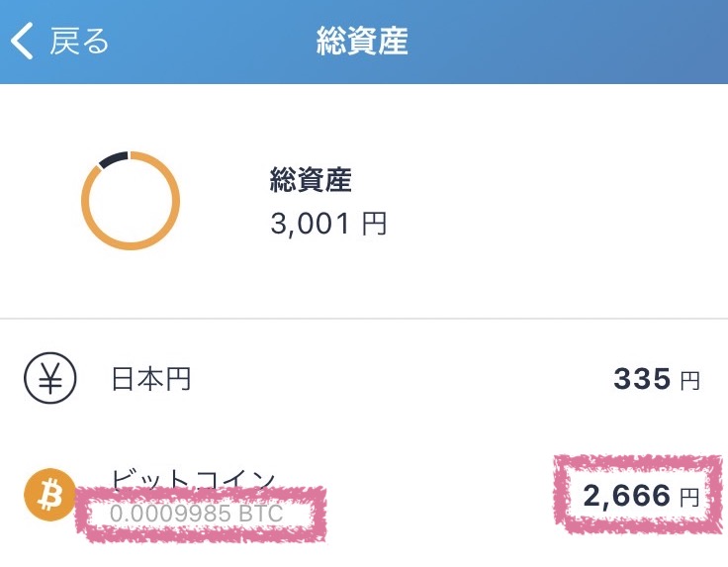Tap the back chevron arrow
Image resolution: width=728 pixels, height=567 pixels.
coord(22,41)
